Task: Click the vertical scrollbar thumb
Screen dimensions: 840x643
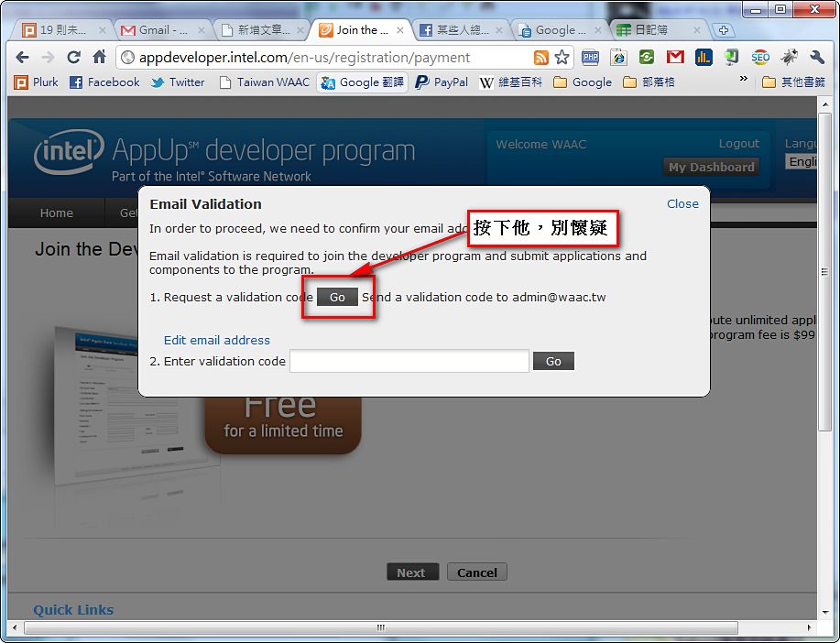Action: [x=824, y=272]
